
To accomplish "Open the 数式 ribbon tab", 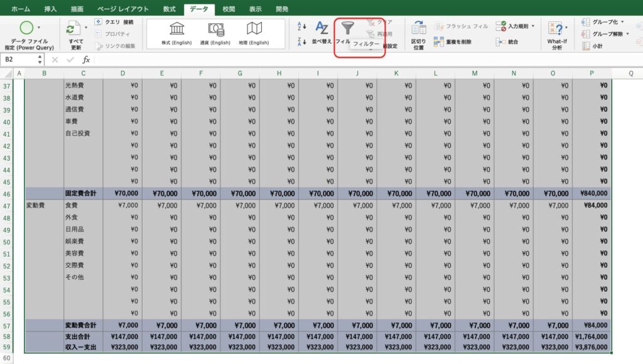I will [x=169, y=9].
